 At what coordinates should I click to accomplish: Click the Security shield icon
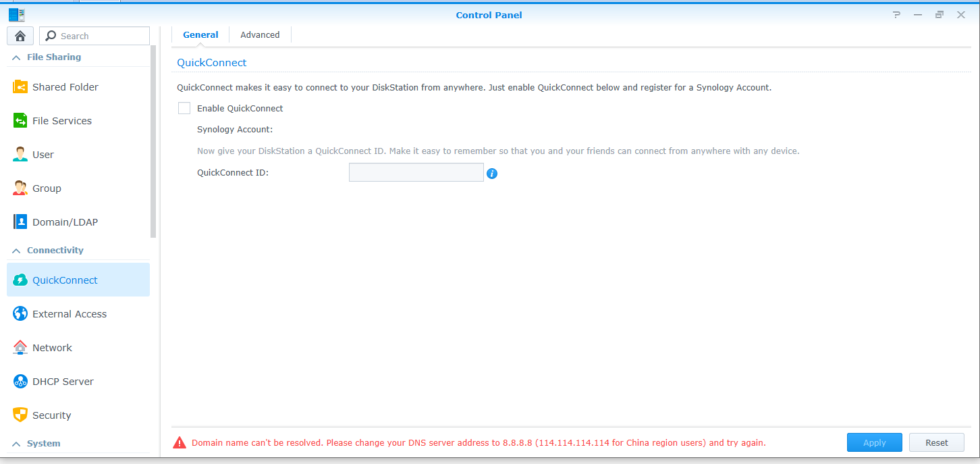[x=20, y=415]
